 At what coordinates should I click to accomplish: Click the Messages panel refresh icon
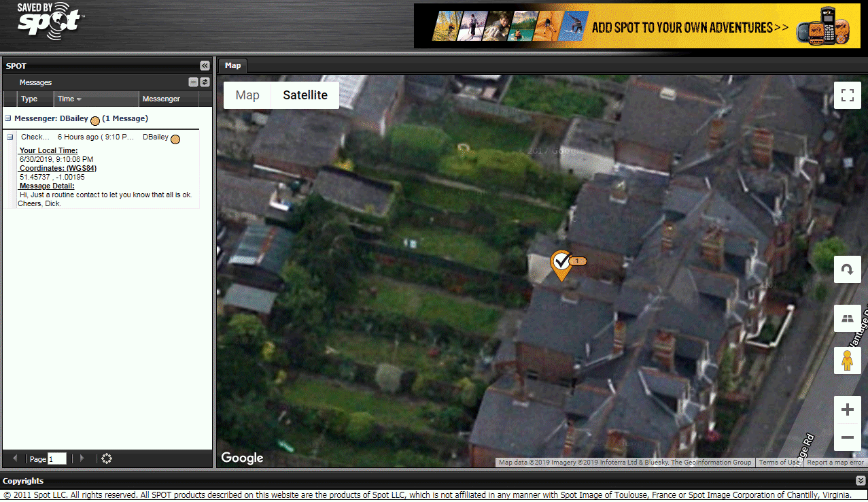pos(205,82)
